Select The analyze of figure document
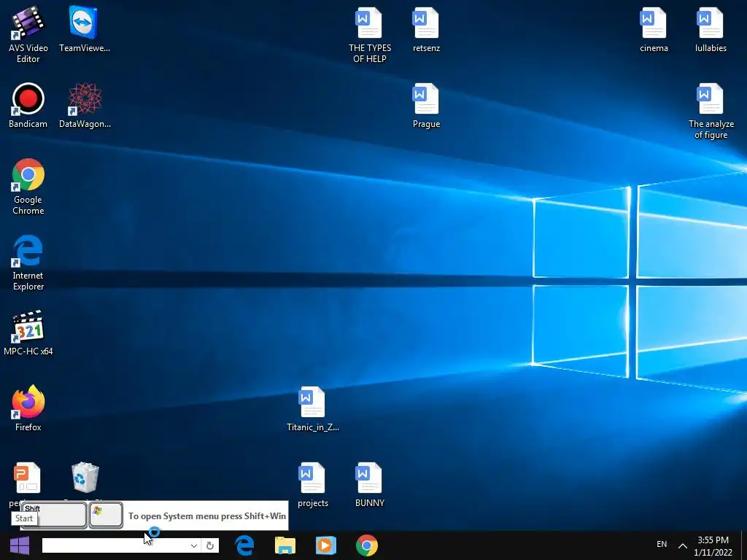This screenshot has height=560, width=747. (711, 111)
